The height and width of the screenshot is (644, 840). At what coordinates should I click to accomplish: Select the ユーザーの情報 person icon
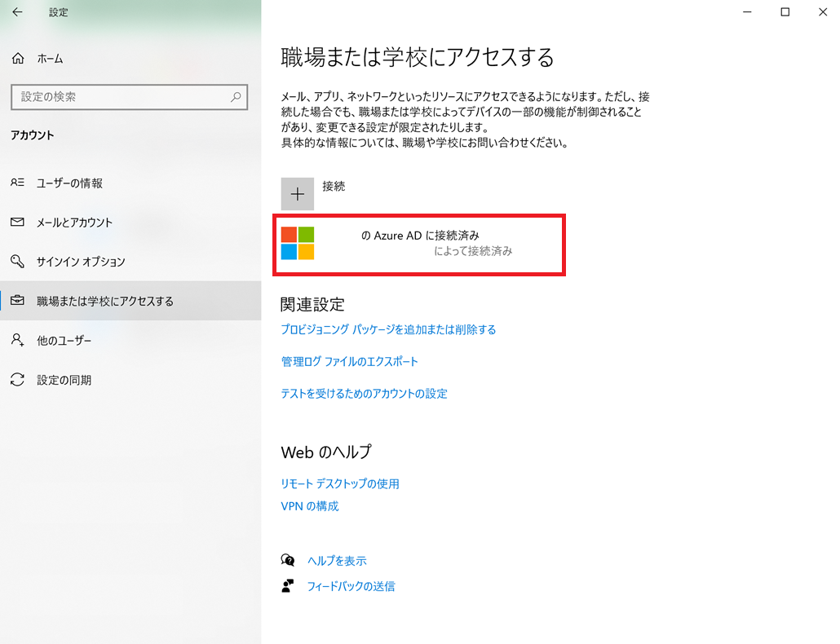click(x=17, y=183)
